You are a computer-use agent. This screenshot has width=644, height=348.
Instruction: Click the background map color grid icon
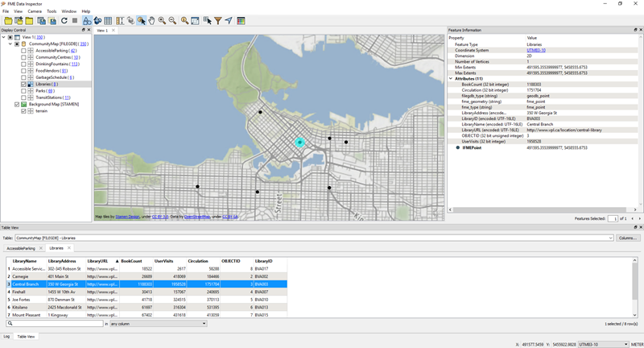[241, 21]
